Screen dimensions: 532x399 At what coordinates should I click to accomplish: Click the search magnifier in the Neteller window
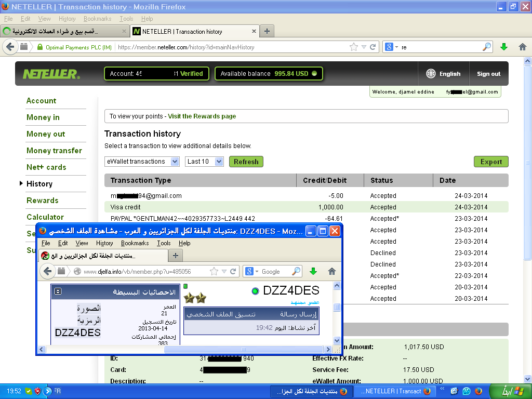(486, 47)
